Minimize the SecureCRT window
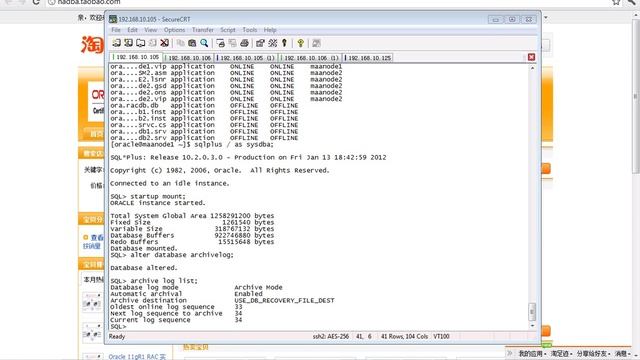Viewport: 640px width, 360px height. point(496,20)
